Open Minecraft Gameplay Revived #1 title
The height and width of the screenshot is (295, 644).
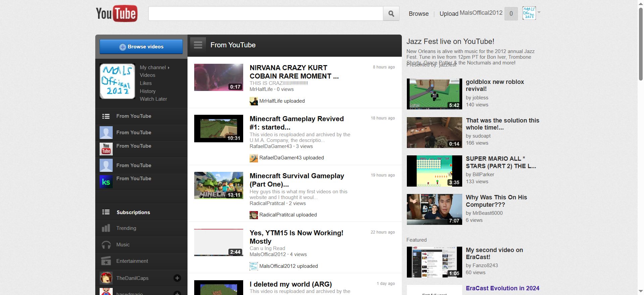tap(297, 123)
